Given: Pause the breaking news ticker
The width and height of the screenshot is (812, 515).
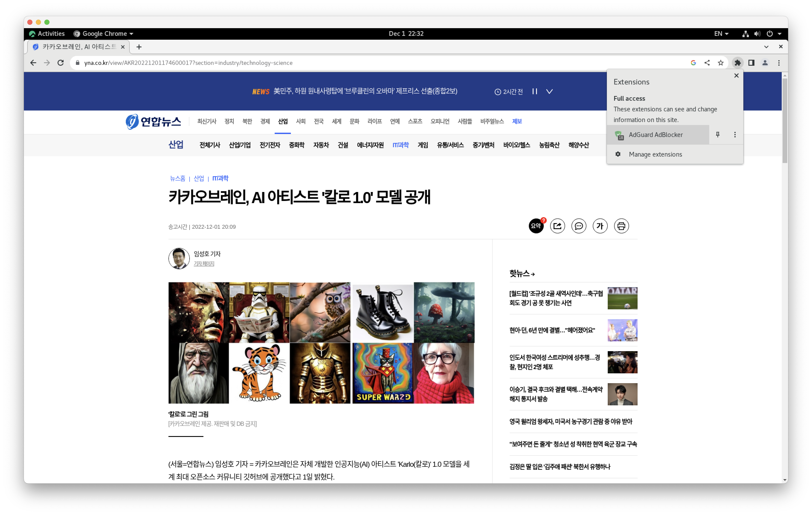Looking at the screenshot, I should 535,92.
